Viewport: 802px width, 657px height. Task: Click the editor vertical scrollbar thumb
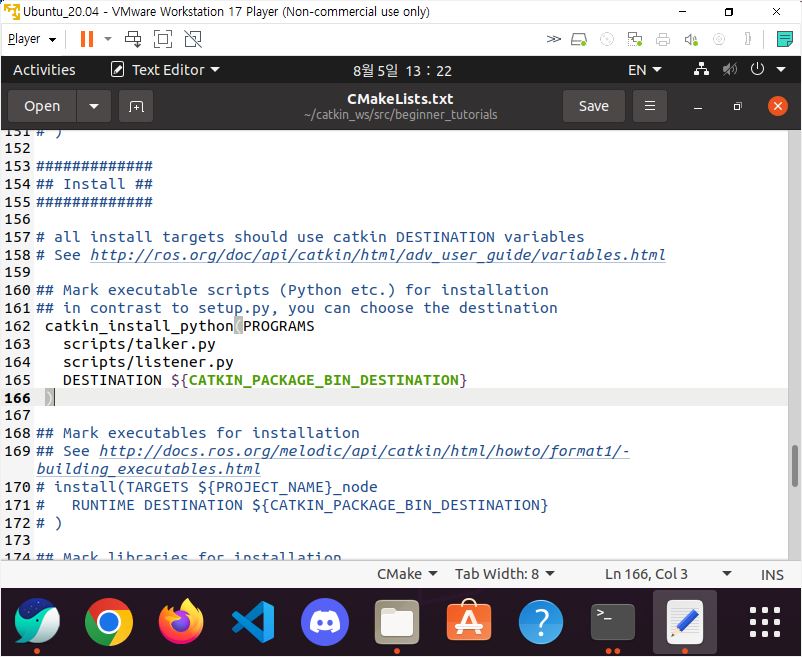[794, 466]
